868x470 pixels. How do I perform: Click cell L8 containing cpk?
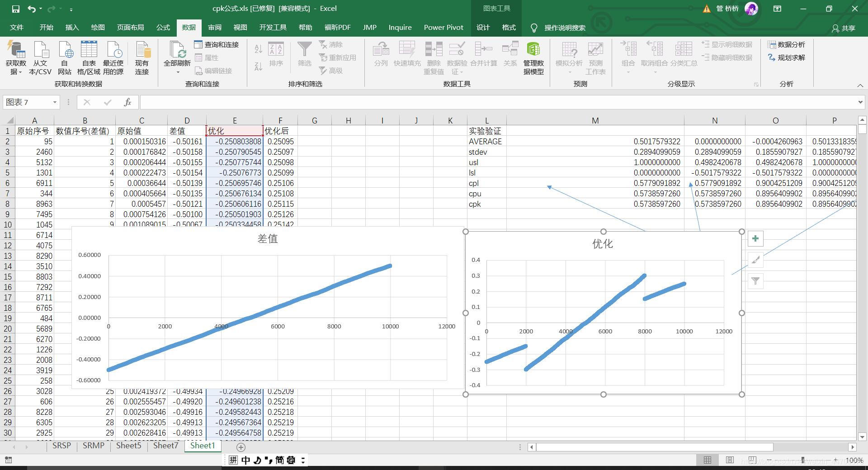pos(486,204)
